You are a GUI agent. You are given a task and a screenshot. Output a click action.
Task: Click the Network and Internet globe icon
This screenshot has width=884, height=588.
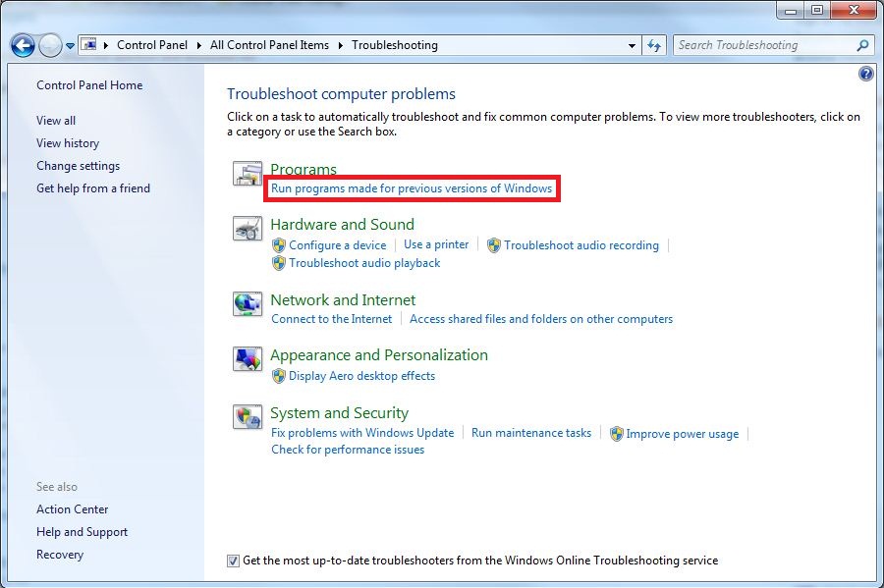coord(248,304)
